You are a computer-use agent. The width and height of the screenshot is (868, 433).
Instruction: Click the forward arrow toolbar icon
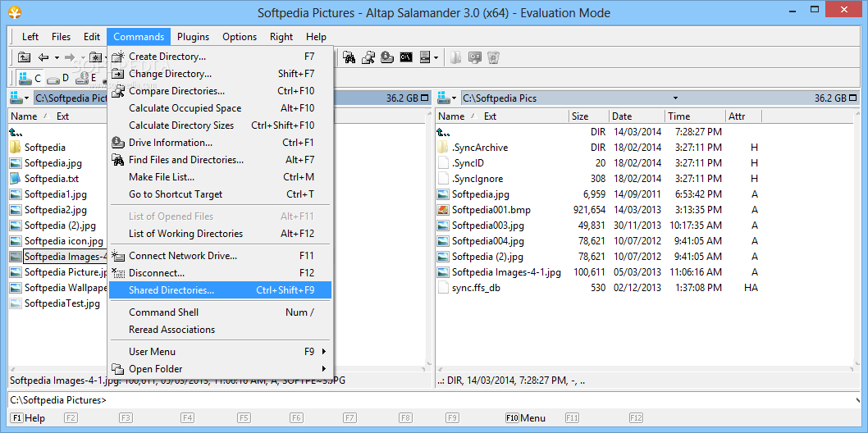pos(69,57)
